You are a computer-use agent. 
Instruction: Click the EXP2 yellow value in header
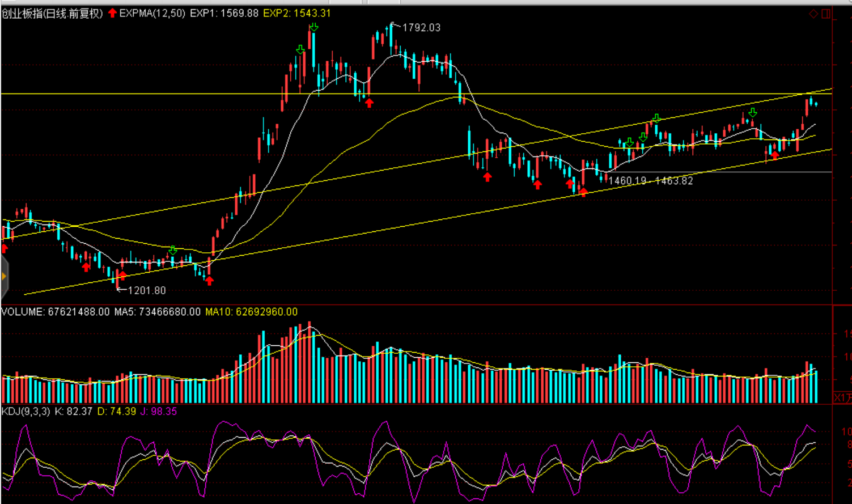(296, 13)
